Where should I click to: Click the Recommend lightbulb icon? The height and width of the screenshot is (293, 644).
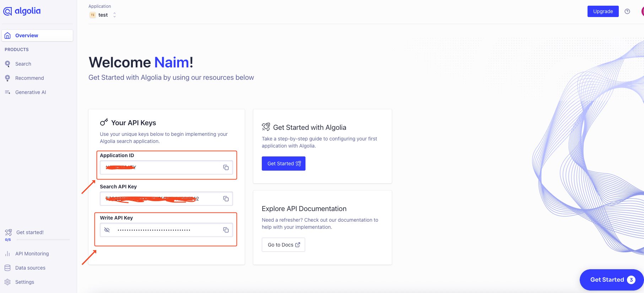(7, 78)
